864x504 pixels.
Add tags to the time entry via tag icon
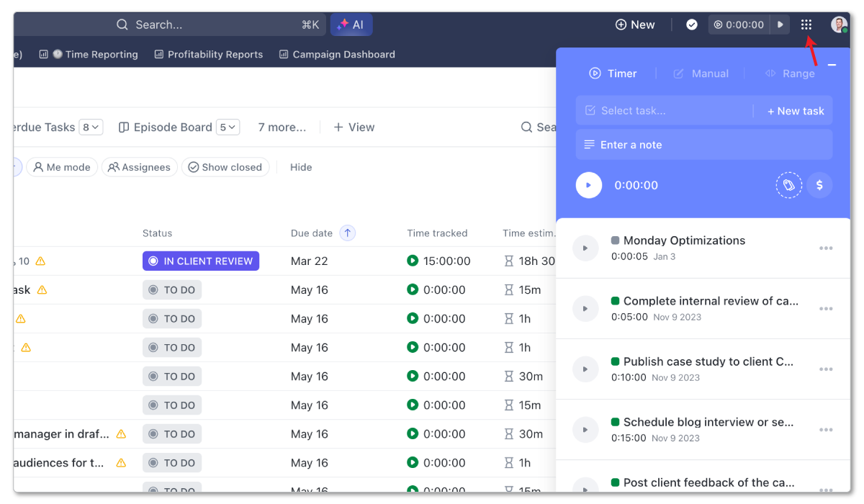[788, 185]
